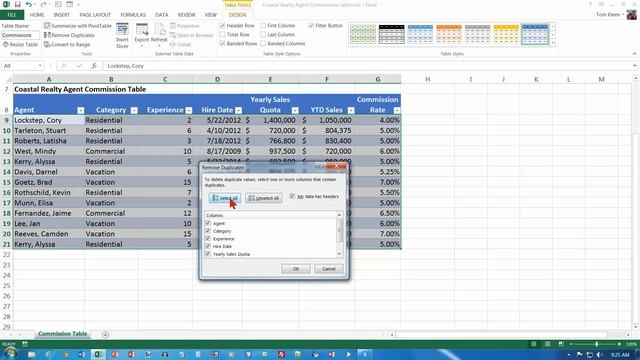Open the FILE tab
The height and width of the screenshot is (360, 640).
(12, 15)
